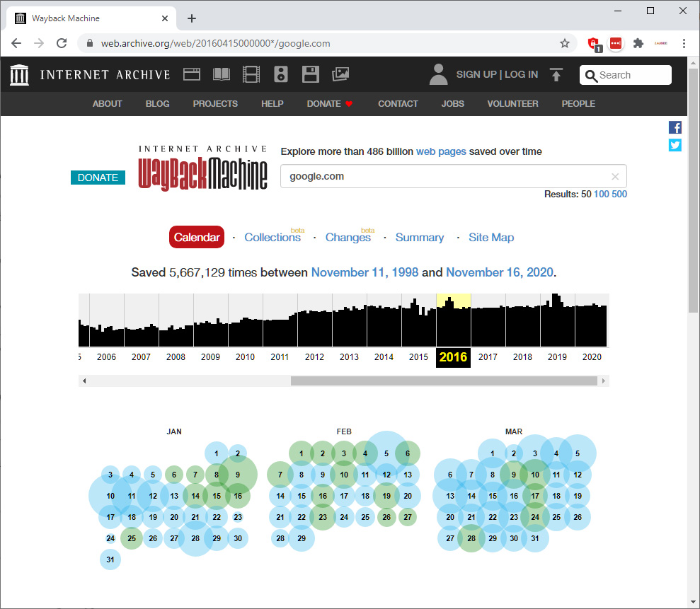Bookmark this page with the star icon
This screenshot has width=700, height=609.
[x=565, y=43]
